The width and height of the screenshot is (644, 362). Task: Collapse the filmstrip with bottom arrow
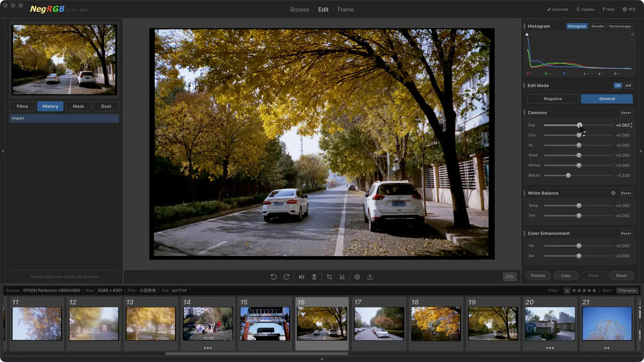[x=322, y=359]
